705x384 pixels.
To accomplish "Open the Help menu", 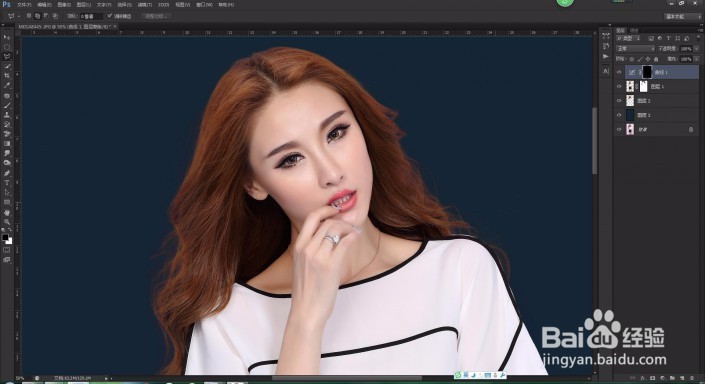I will 226,4.
